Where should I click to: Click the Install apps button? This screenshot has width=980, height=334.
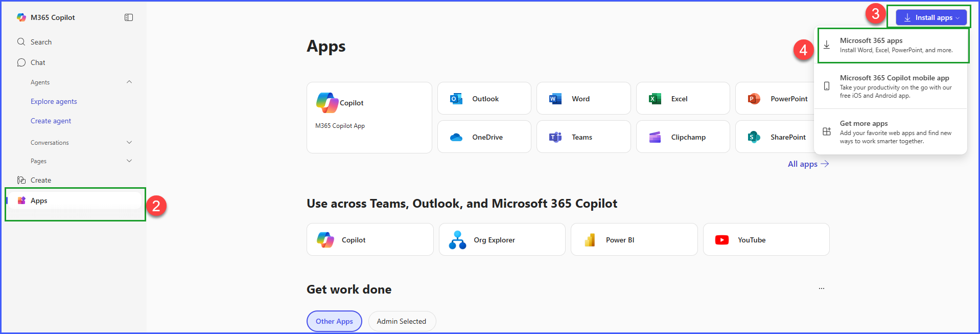tap(931, 17)
